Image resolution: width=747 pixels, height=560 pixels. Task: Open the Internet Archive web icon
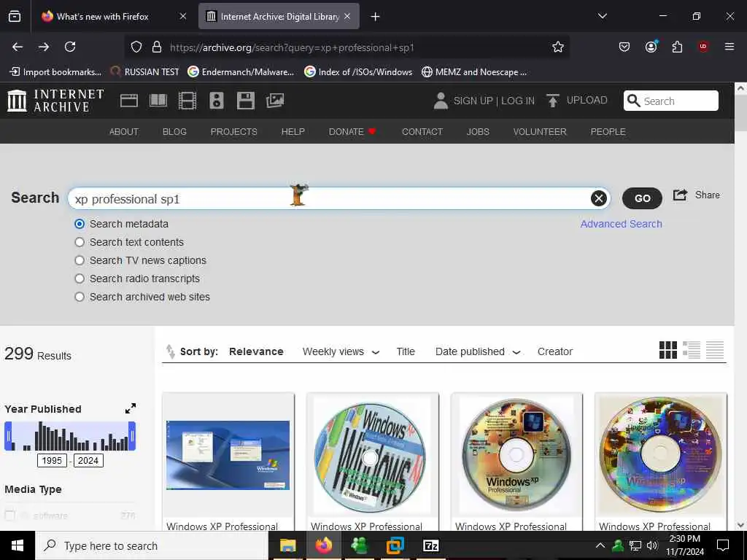[128, 101]
